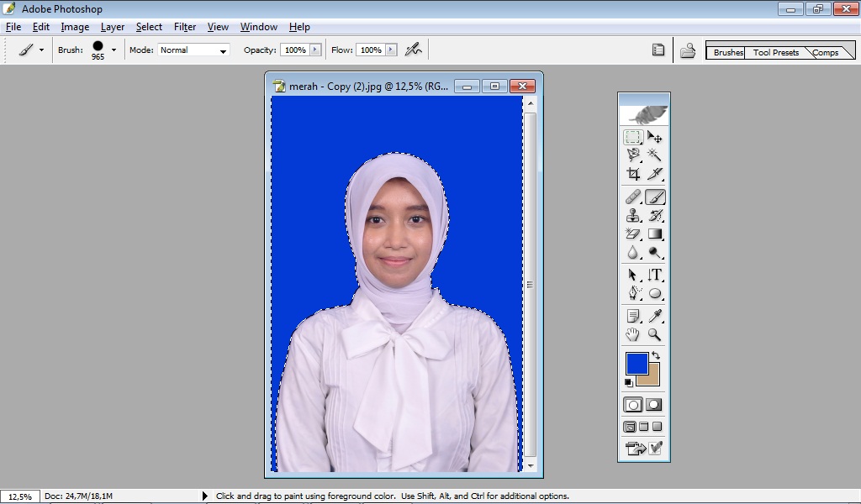Screen dimensions: 861x504
Task: Pick the Eyedropper tool
Action: [x=656, y=315]
